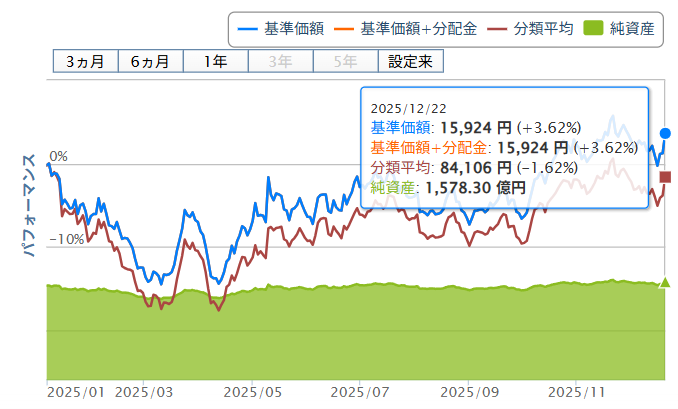This screenshot has height=409, width=678.
Task: Click the -10% y-axis label
Action: (x=65, y=239)
